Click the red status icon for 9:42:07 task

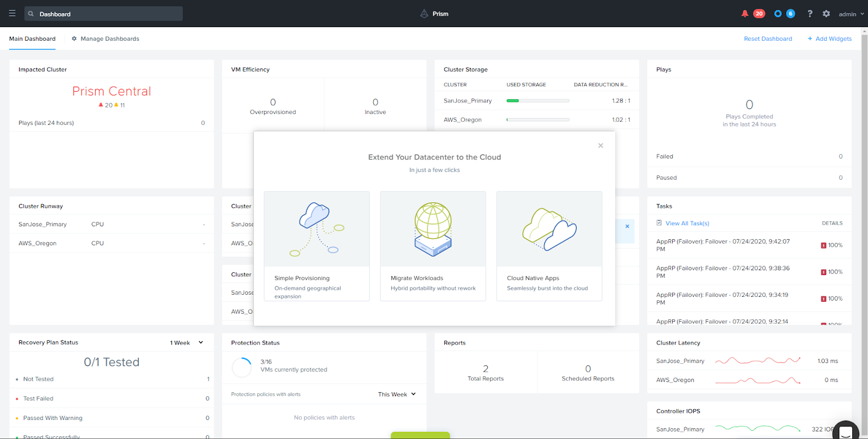824,245
